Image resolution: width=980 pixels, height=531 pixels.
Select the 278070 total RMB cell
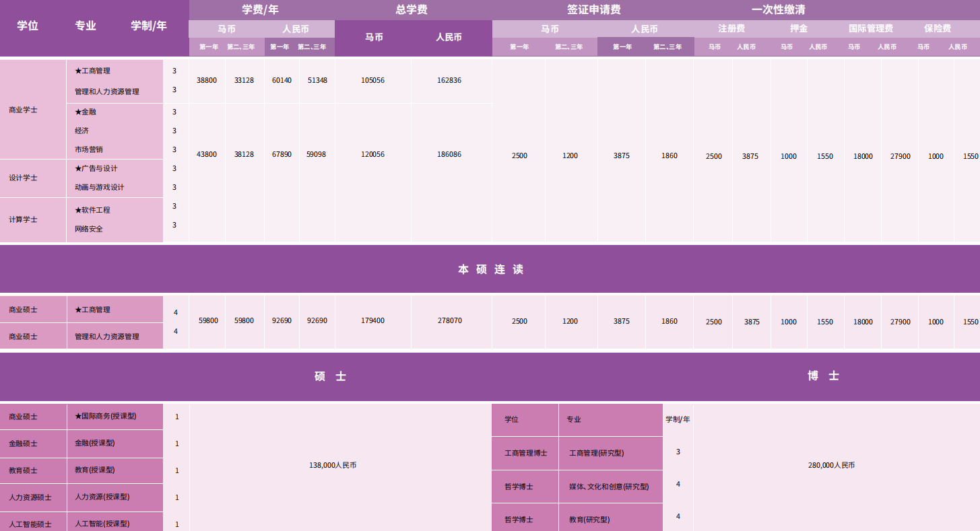(x=449, y=321)
